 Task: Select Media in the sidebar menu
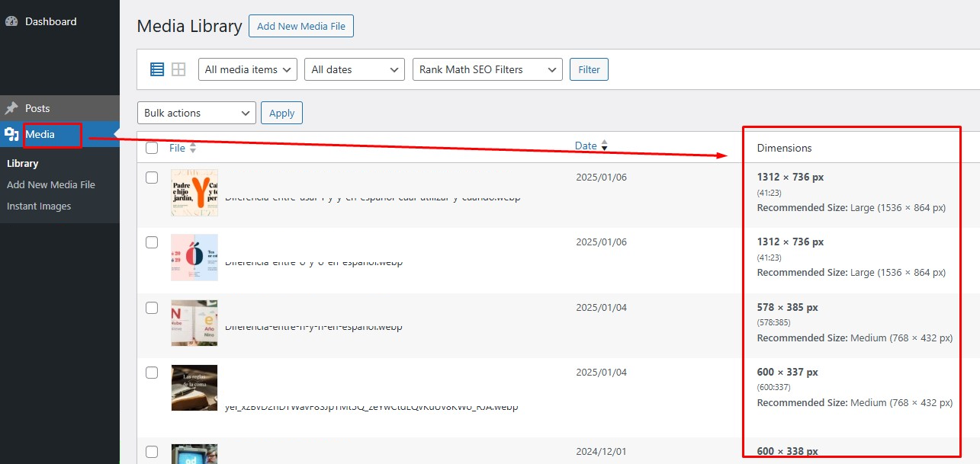pyautogui.click(x=40, y=135)
